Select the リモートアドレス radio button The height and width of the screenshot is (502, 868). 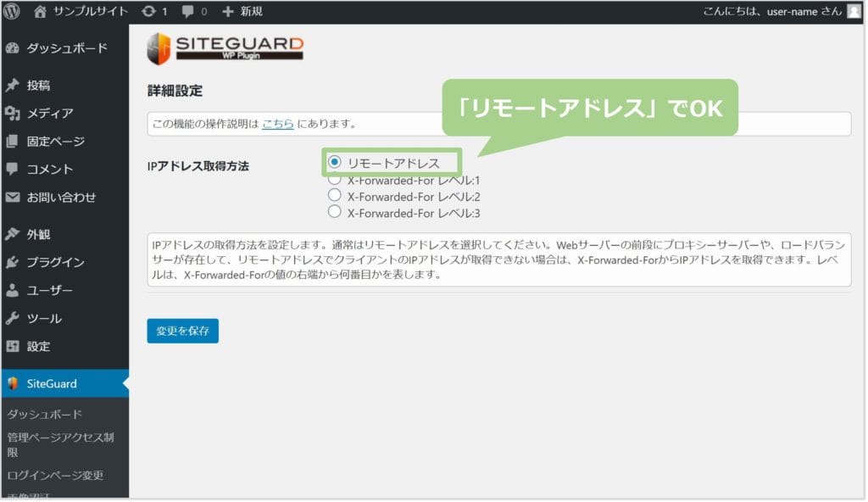(x=335, y=162)
